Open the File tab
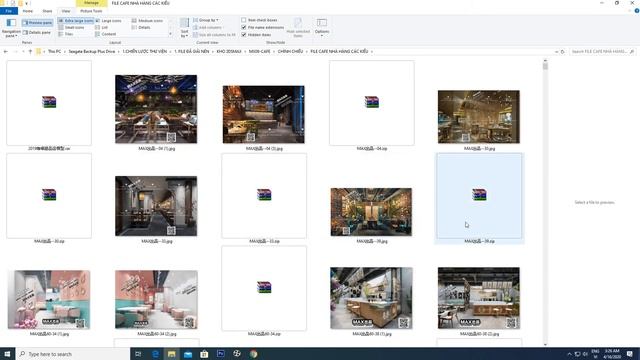The width and height of the screenshot is (640, 360). coord(9,11)
